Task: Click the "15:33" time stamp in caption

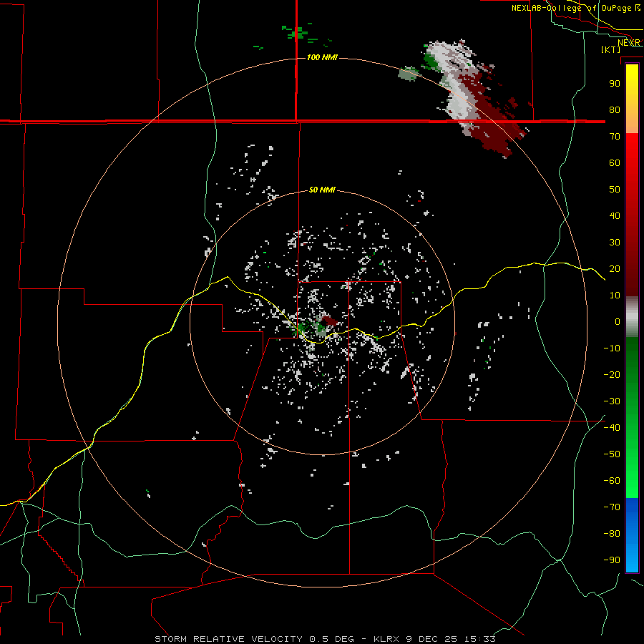Action: click(x=479, y=639)
